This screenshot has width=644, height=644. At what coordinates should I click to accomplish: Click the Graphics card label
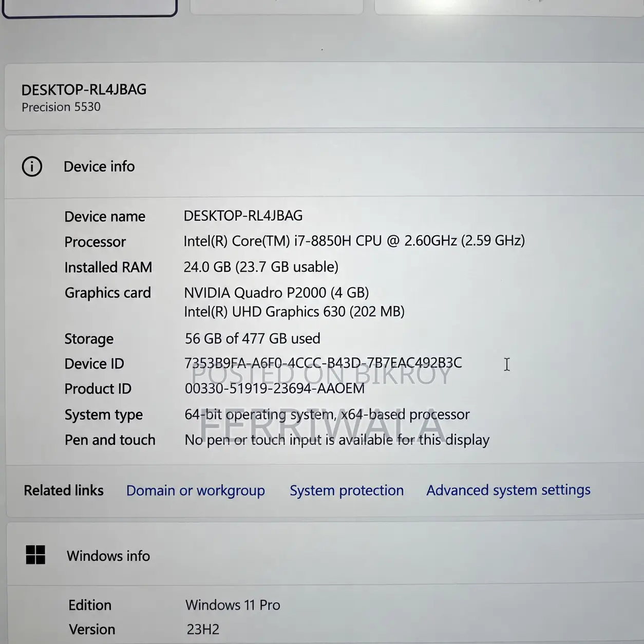tap(108, 293)
